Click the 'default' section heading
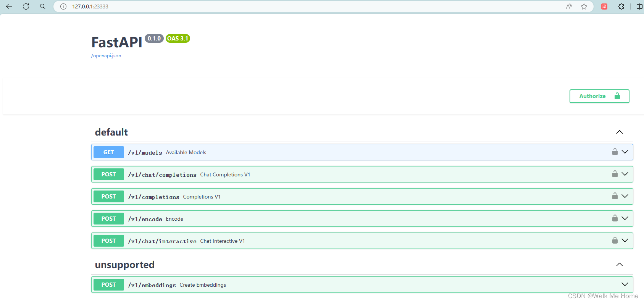The image size is (644, 302). [111, 132]
